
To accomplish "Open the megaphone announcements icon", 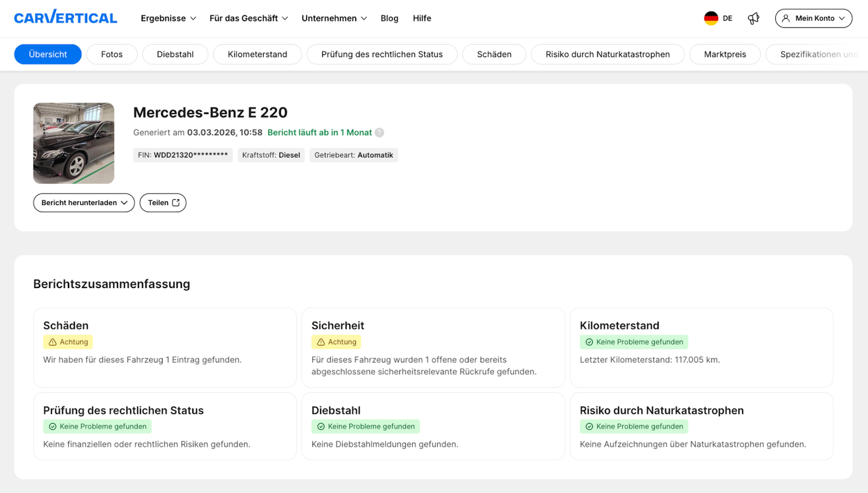I will click(753, 18).
